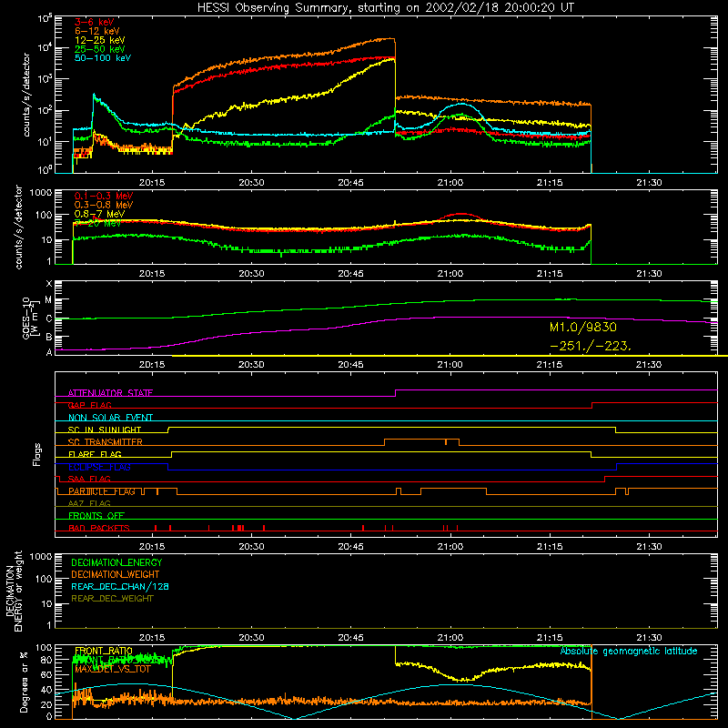Viewport: 728px width, 728px height.
Task: Select the FRONTS_OFF flag label
Action: click(96, 516)
